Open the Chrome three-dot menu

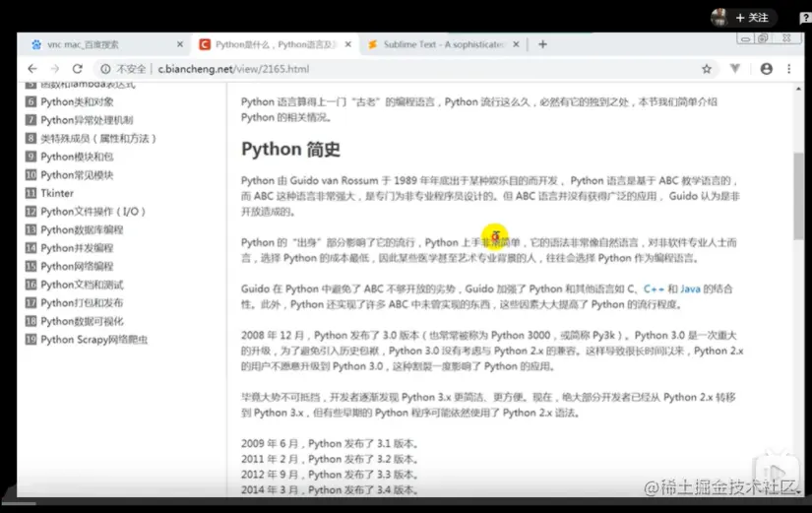tap(789, 68)
